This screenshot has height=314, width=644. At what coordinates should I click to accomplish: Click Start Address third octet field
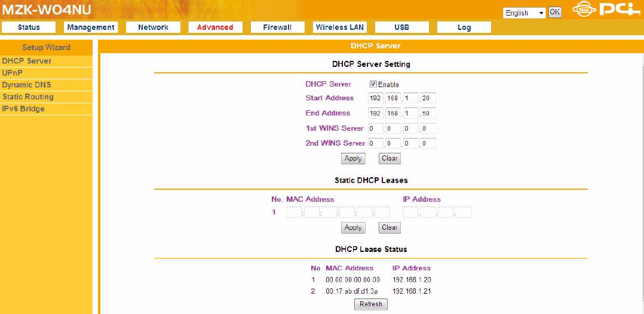tap(410, 98)
